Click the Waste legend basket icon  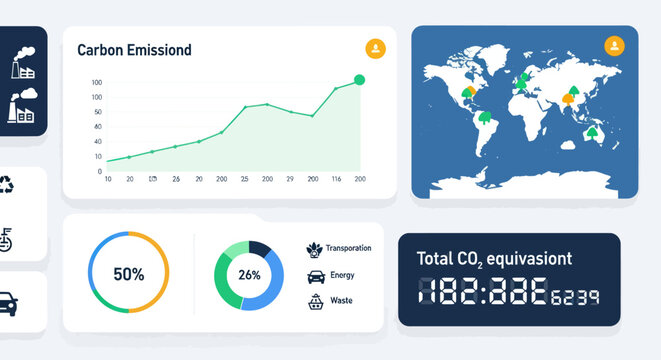316,302
